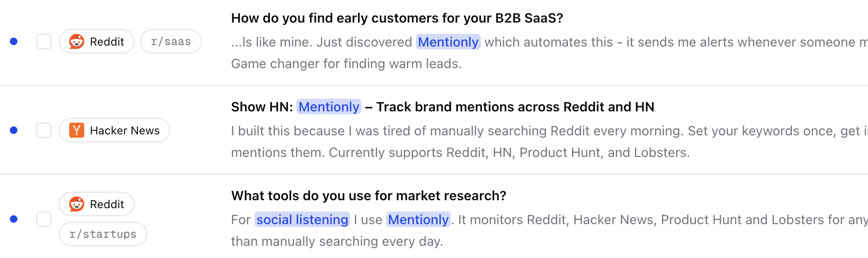Click the unread dot on the Show HN row
This screenshot has height=258, width=868.
coord(14,130)
